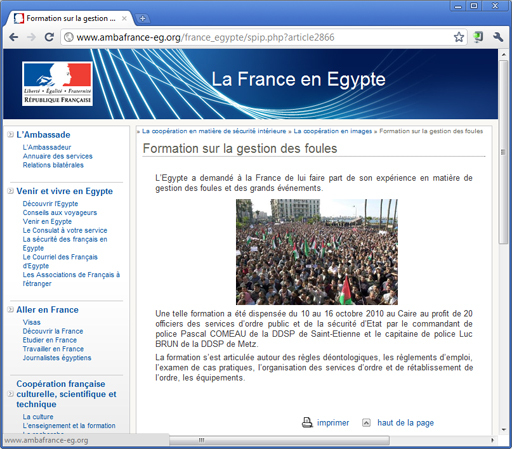The height and width of the screenshot is (449, 512).
Task: Click the 'haut de la page' link
Action: [x=405, y=423]
